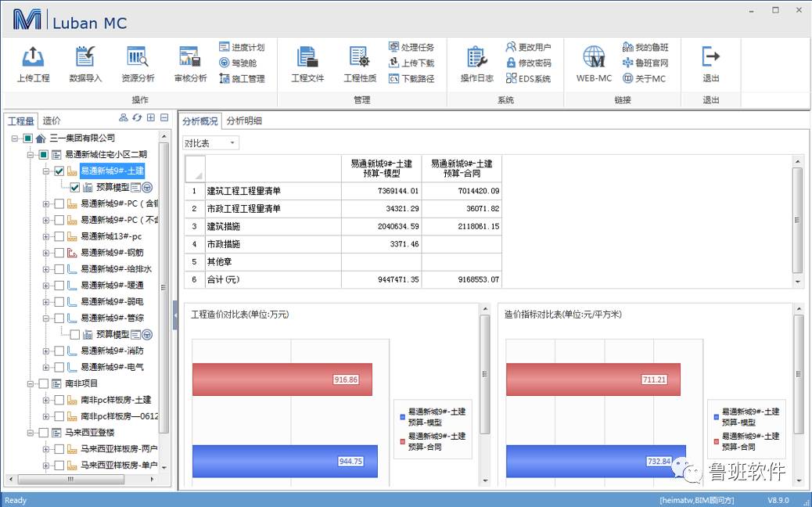The width and height of the screenshot is (812, 507).
Task: Click the red 711.21 bar
Action: pos(594,379)
